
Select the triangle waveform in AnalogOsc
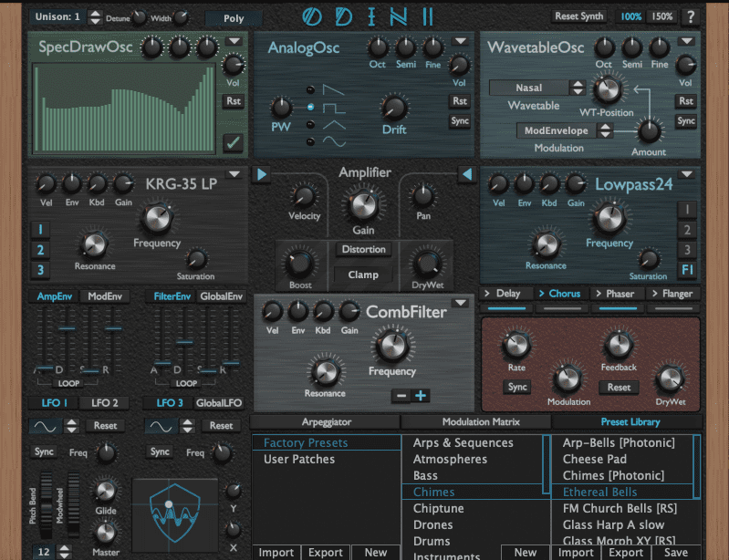(334, 125)
